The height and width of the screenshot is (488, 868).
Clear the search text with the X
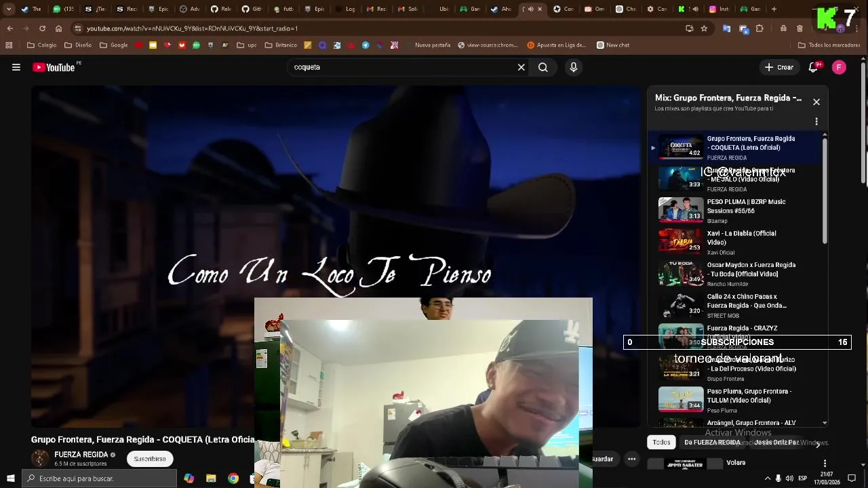(521, 67)
